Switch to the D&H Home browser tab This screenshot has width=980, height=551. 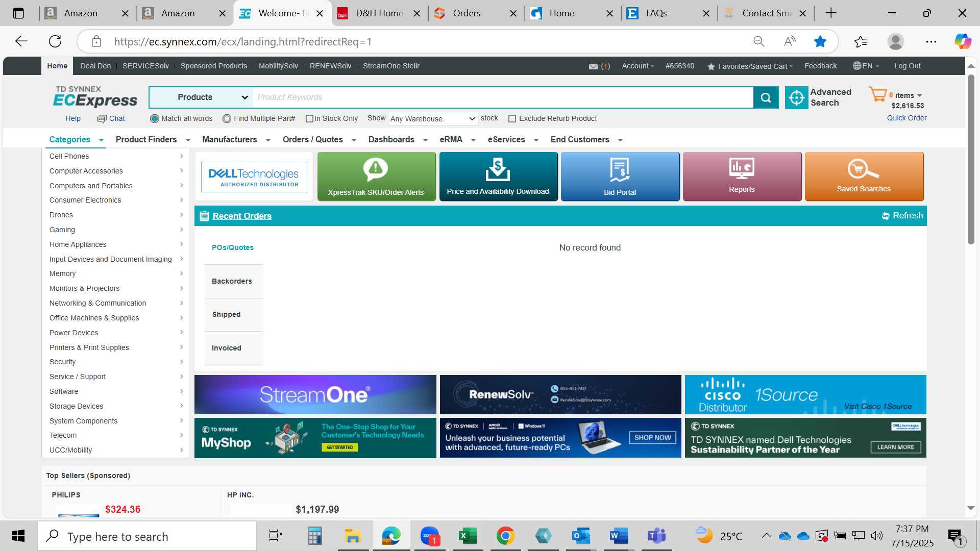(x=379, y=13)
